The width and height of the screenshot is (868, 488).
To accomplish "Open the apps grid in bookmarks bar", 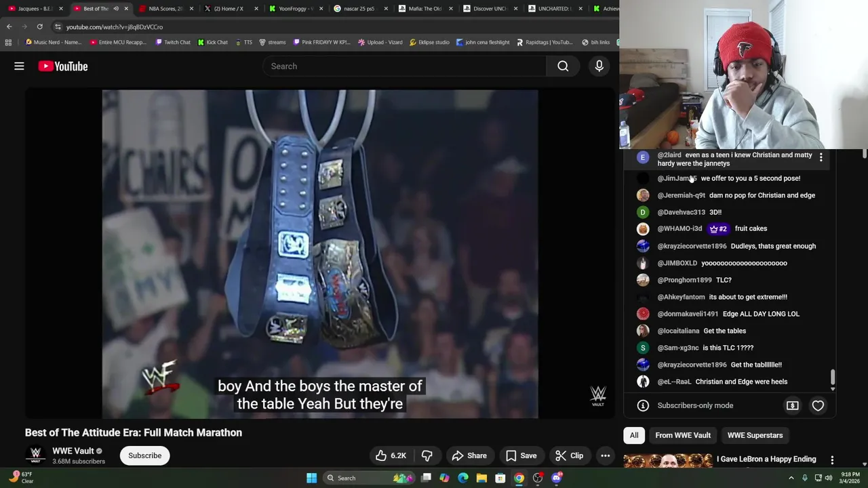I will click(x=8, y=42).
